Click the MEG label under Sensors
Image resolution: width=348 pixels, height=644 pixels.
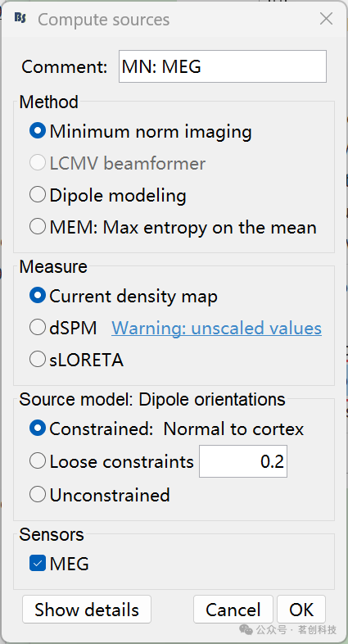coord(69,564)
